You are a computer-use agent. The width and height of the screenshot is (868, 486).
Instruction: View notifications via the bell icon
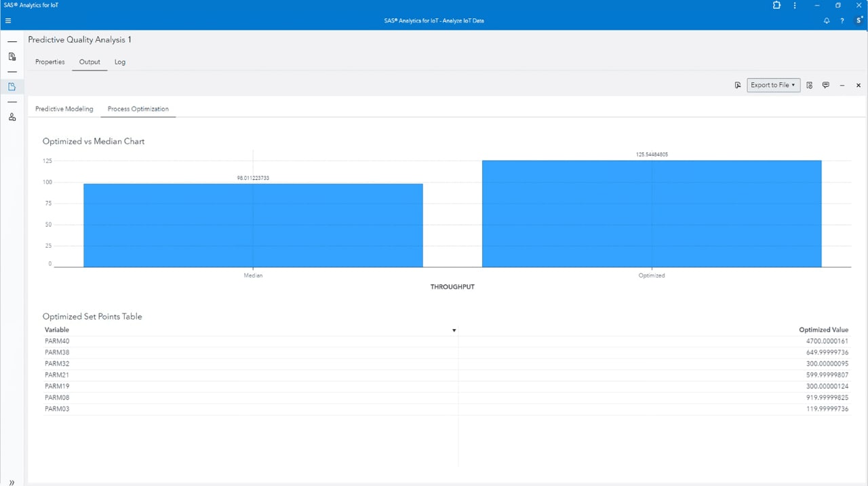click(x=827, y=20)
